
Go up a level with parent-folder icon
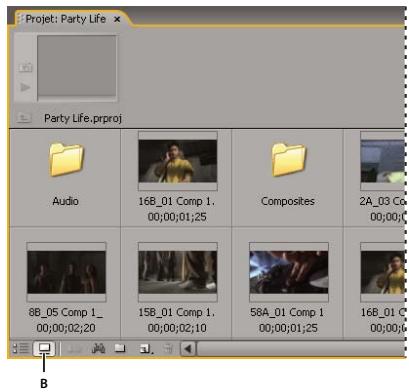[x=23, y=118]
